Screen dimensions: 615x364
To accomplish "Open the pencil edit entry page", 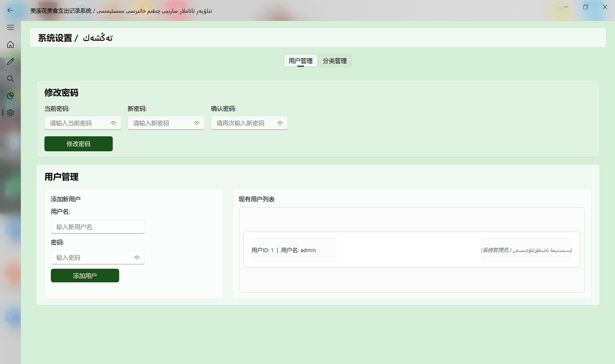I will click(x=10, y=62).
